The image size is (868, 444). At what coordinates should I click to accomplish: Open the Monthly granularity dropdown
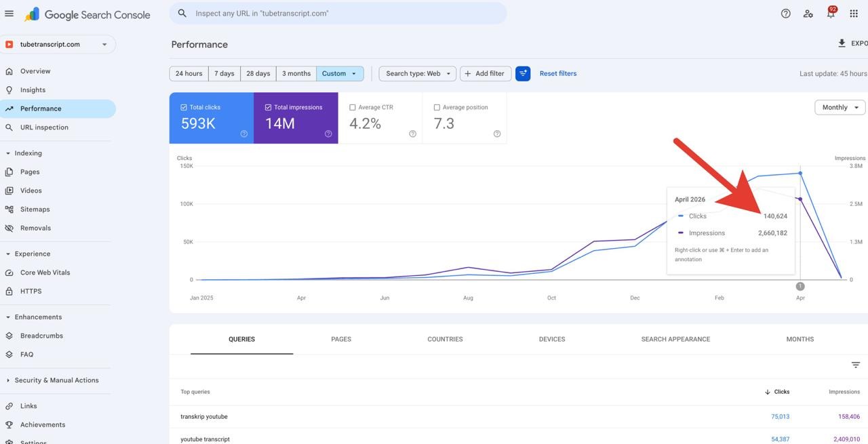tap(840, 107)
